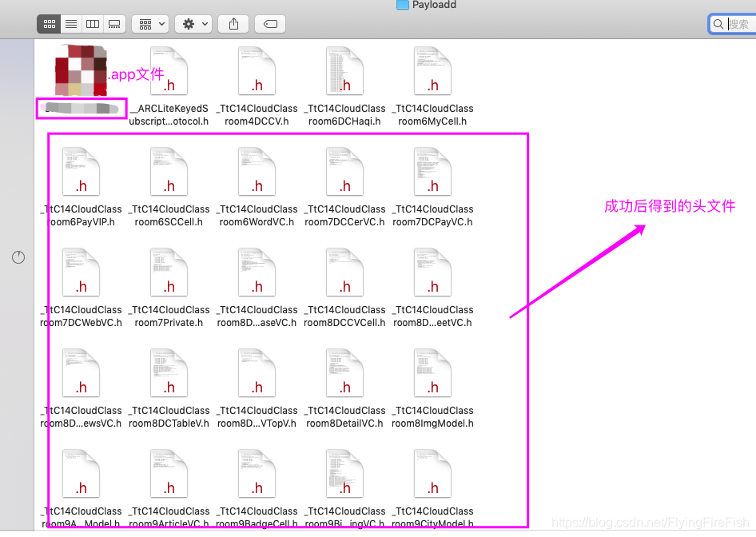Viewport: 756px width, 537px height.
Task: Select room7DCPayVC.h file icon
Action: tap(432, 172)
